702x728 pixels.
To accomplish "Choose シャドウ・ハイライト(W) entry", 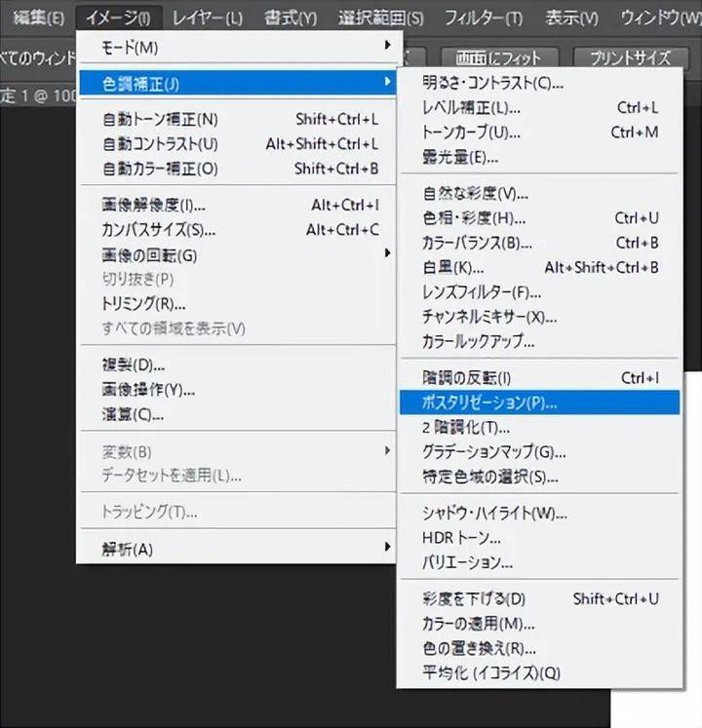I will point(494,513).
